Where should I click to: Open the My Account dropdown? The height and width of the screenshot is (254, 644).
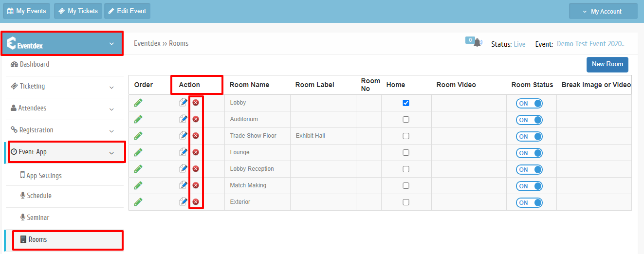[x=603, y=11]
